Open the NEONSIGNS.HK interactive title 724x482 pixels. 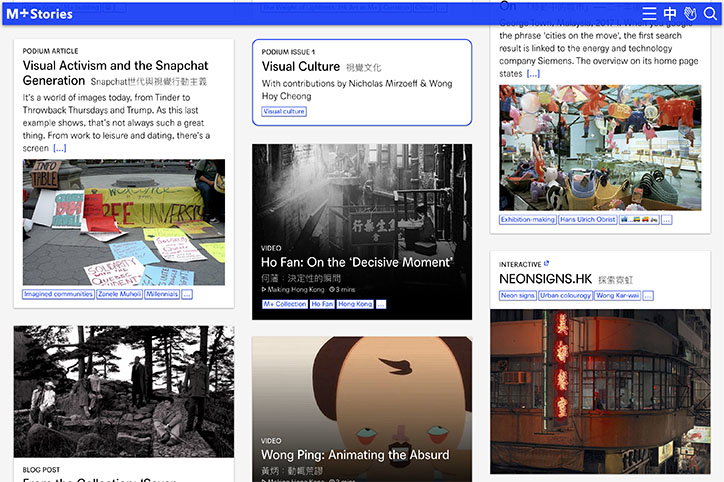545,279
